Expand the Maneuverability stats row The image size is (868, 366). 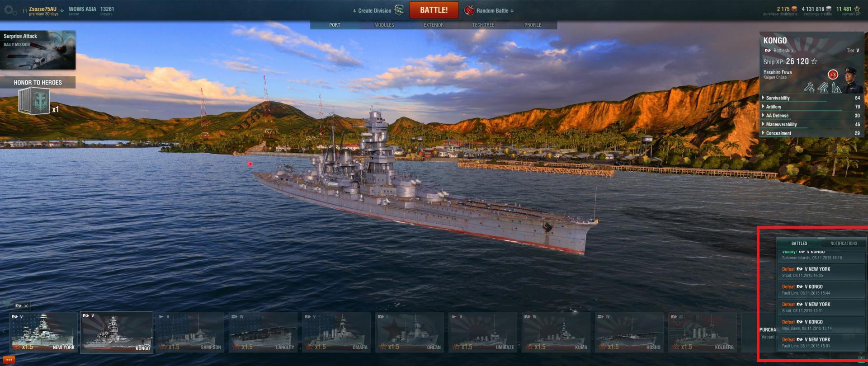click(811, 124)
